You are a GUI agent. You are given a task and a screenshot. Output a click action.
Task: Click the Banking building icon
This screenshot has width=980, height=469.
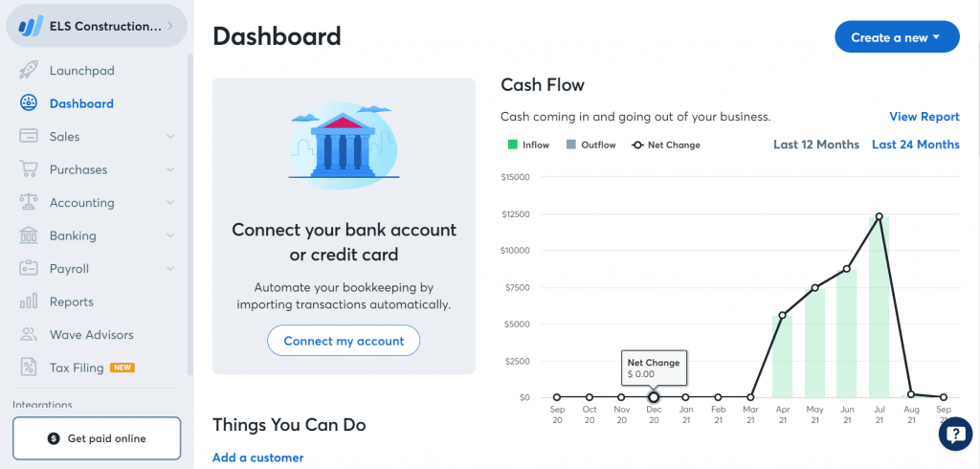pyautogui.click(x=29, y=235)
